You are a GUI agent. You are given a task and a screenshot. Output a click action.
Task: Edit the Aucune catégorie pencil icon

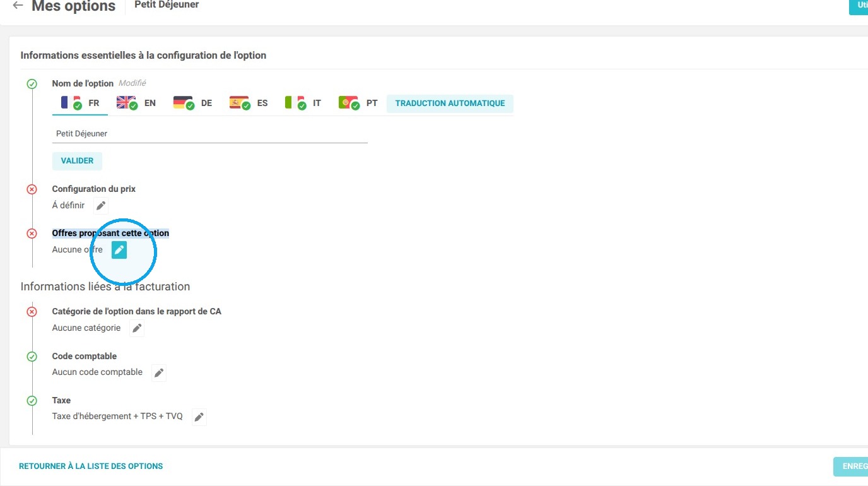(137, 328)
